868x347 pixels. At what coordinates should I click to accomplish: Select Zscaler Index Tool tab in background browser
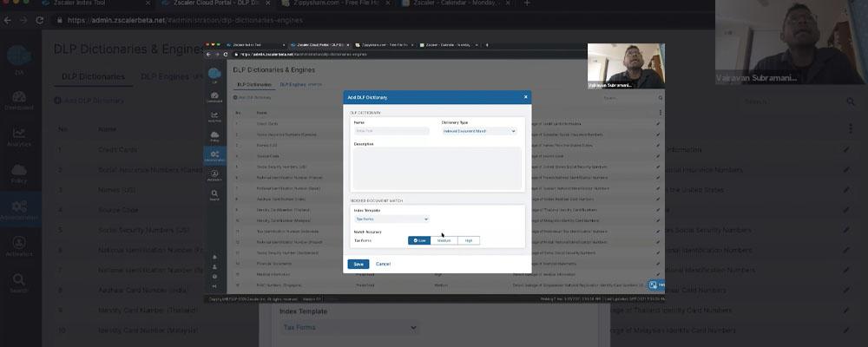point(96,3)
